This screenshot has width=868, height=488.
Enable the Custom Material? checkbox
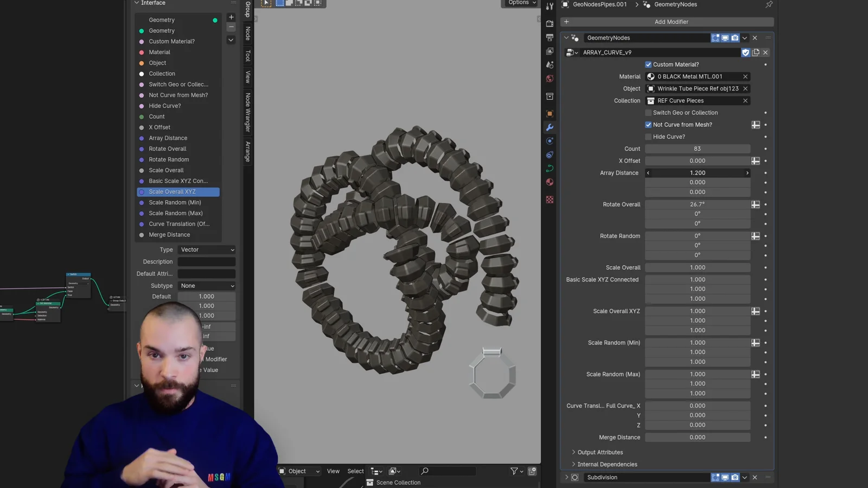pos(648,64)
